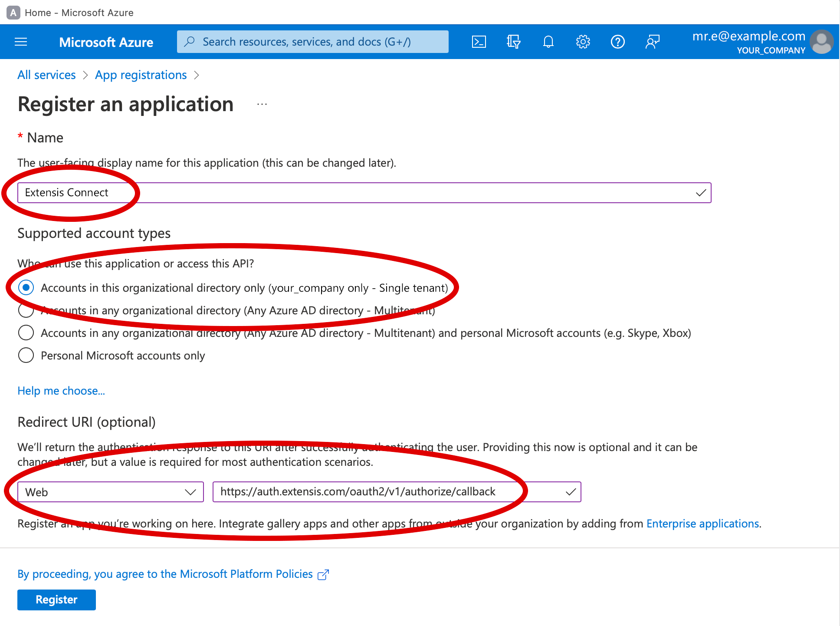The width and height of the screenshot is (840, 626).
Task: Open the Help me choose link
Action: (61, 391)
